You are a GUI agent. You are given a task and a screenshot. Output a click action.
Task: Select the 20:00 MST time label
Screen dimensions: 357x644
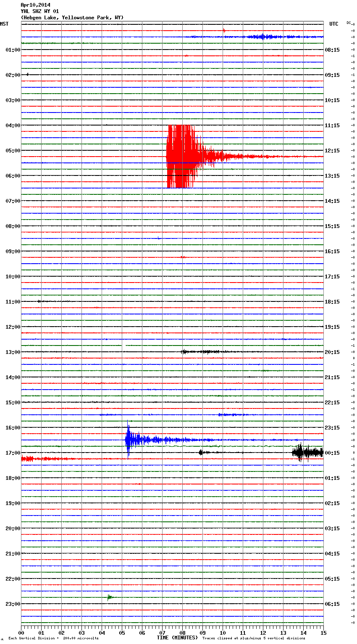[x=13, y=529]
